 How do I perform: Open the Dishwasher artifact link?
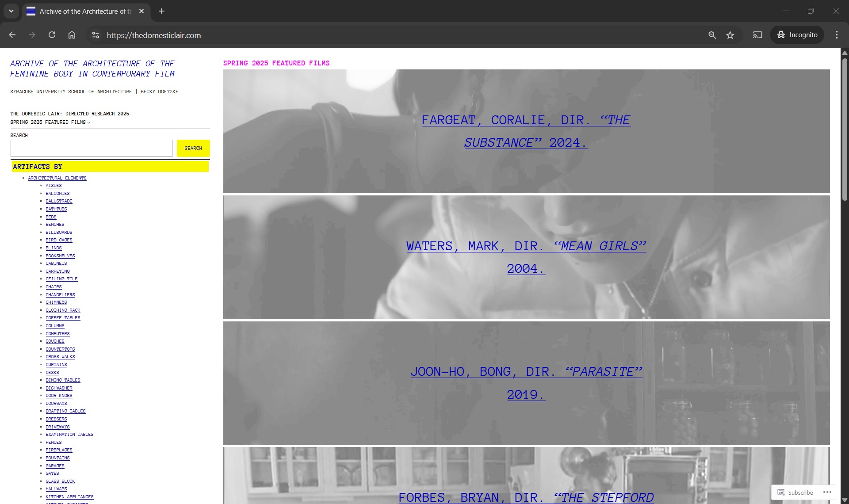pos(59,388)
